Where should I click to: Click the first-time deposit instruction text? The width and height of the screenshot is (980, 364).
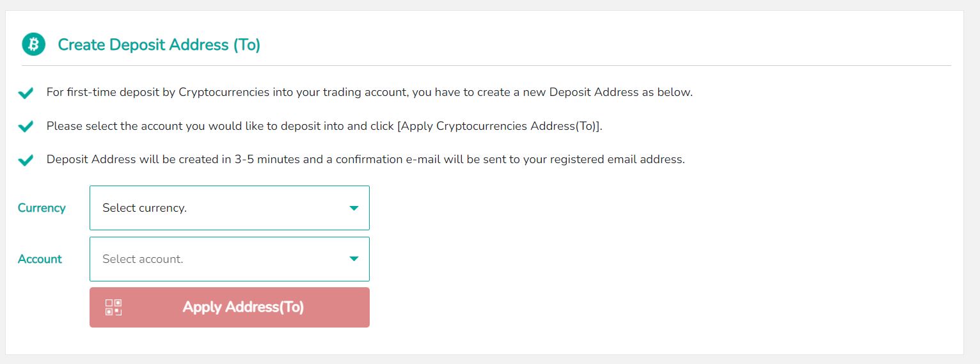(x=369, y=92)
